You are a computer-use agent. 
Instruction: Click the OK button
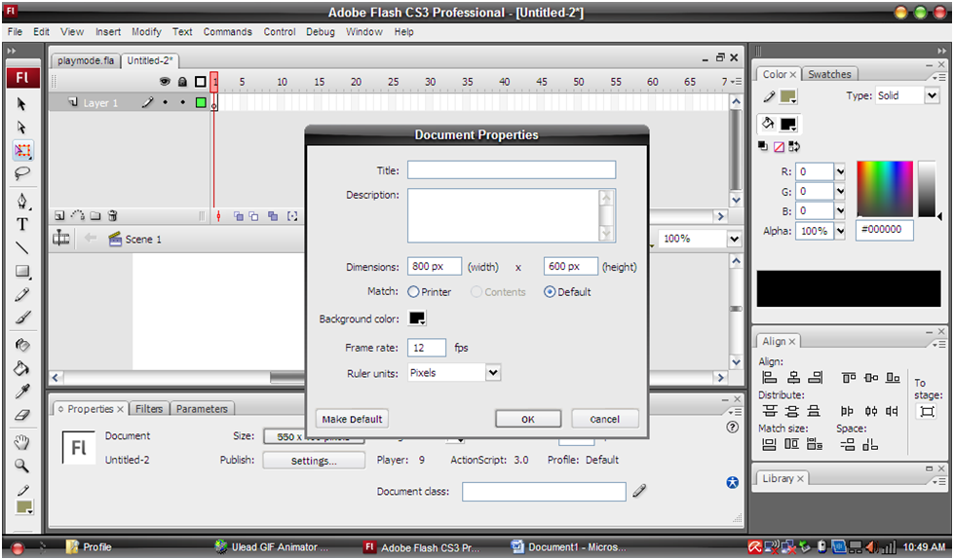tap(528, 419)
